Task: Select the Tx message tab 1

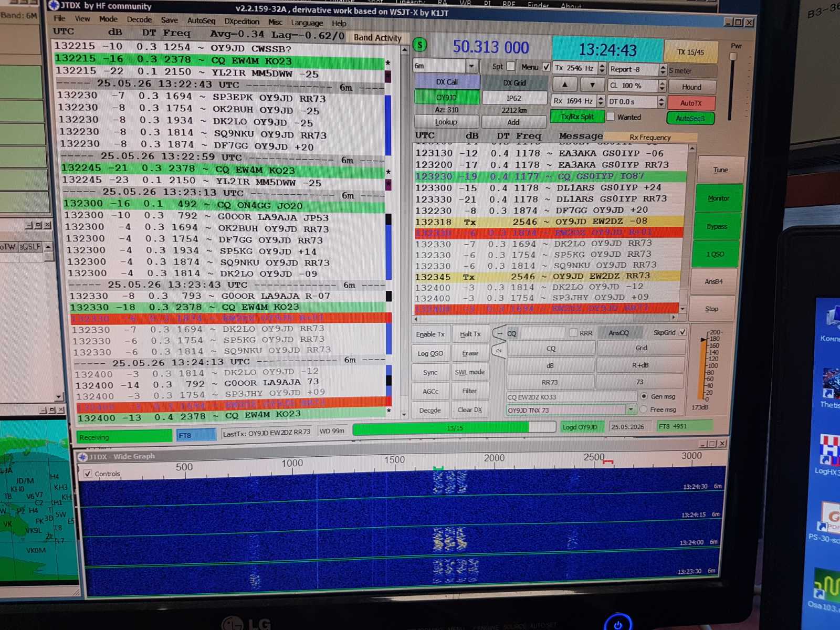Action: tap(499, 333)
